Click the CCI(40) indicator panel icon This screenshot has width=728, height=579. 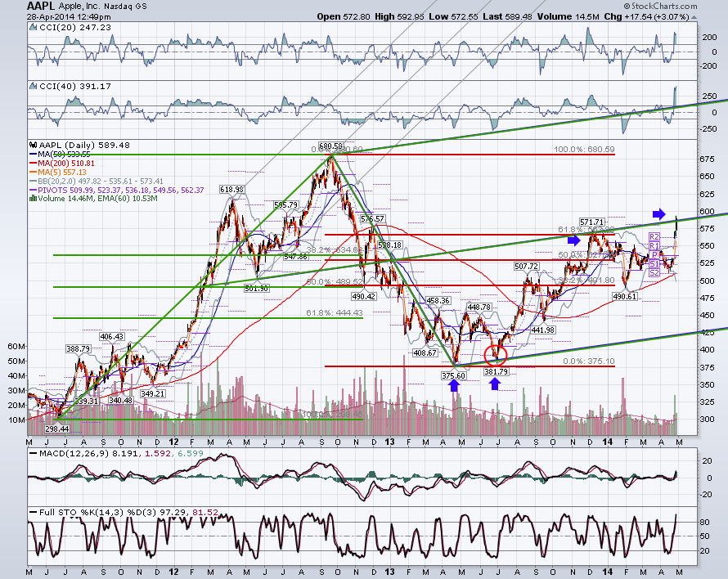coord(33,86)
